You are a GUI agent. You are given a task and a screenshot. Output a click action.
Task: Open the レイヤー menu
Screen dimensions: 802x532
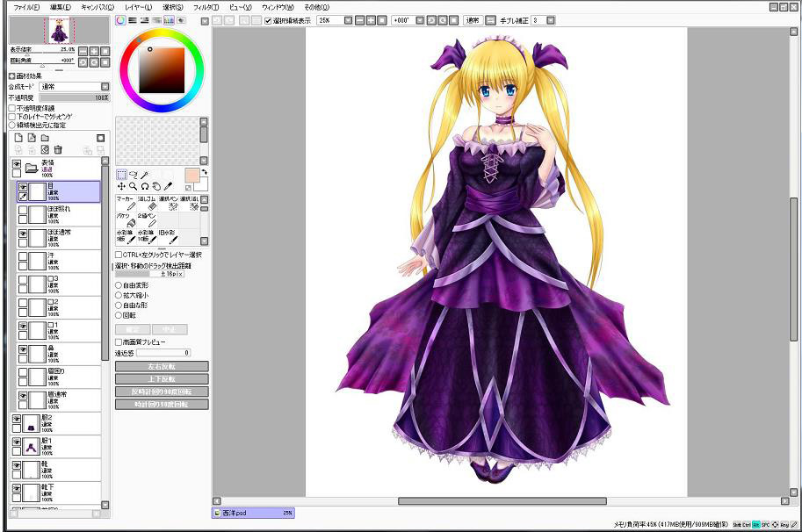(138, 6)
